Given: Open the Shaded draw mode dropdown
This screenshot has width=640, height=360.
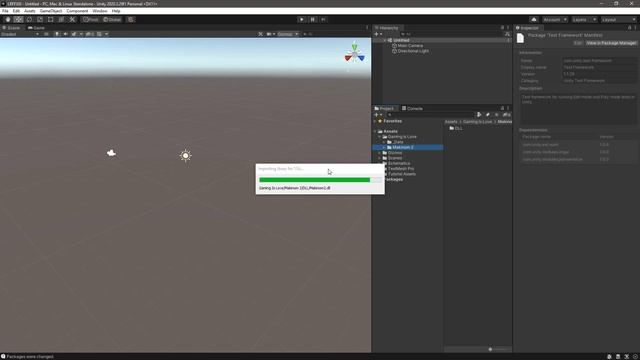Looking at the screenshot, I should 20,34.
